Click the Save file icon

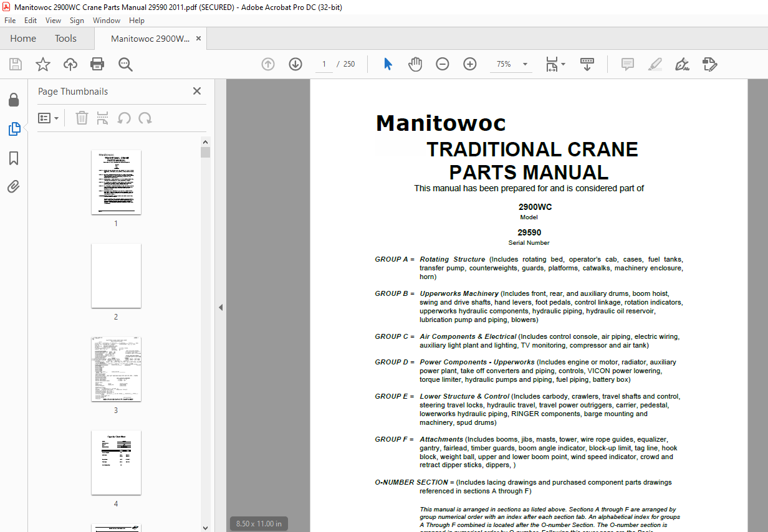(15, 64)
